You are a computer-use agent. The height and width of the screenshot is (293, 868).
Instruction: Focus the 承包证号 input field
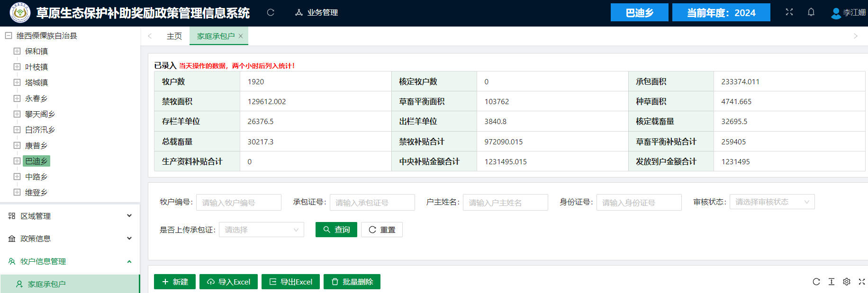click(372, 202)
